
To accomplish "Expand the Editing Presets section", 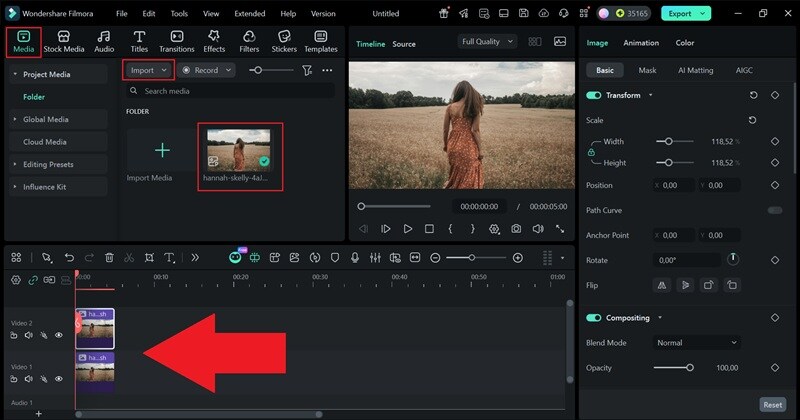I will [x=15, y=164].
